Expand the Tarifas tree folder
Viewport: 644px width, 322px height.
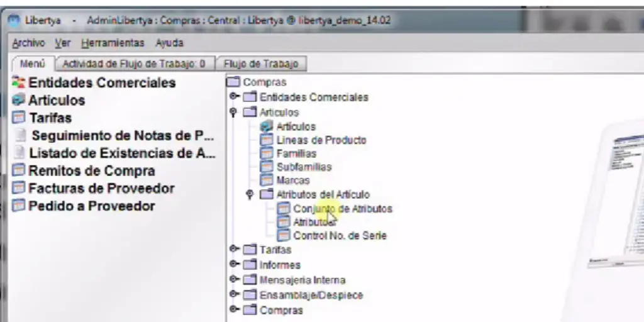click(234, 249)
